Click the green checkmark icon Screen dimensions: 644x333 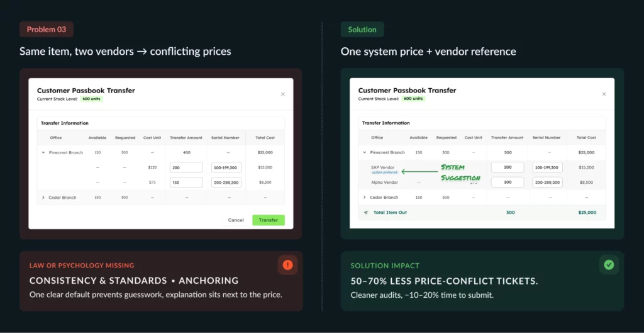click(x=609, y=265)
